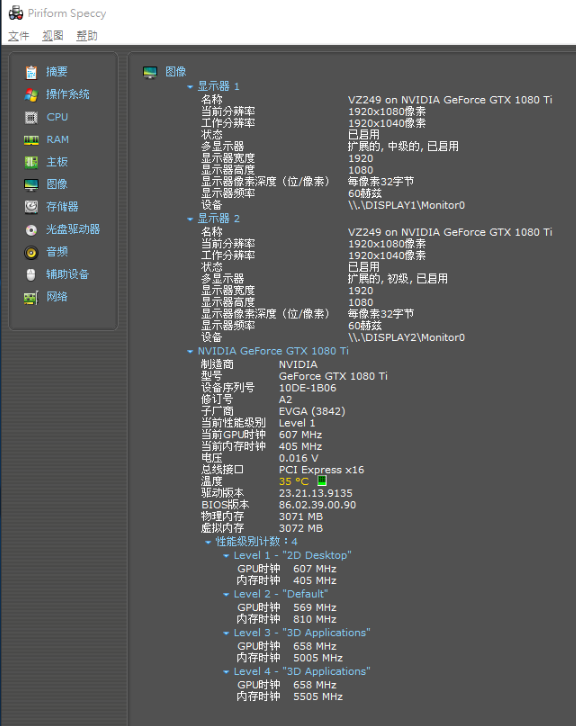Go to 摘要 section in sidebar

(56, 72)
